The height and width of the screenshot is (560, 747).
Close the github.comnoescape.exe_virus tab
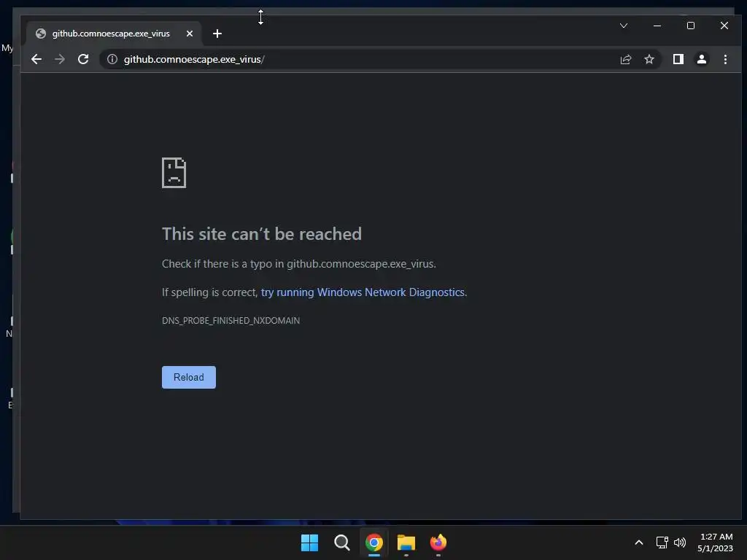pyautogui.click(x=190, y=34)
